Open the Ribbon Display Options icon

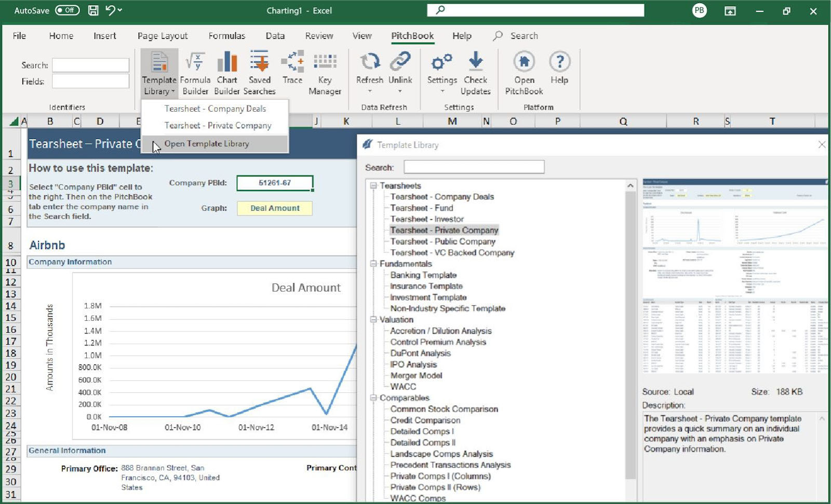730,11
